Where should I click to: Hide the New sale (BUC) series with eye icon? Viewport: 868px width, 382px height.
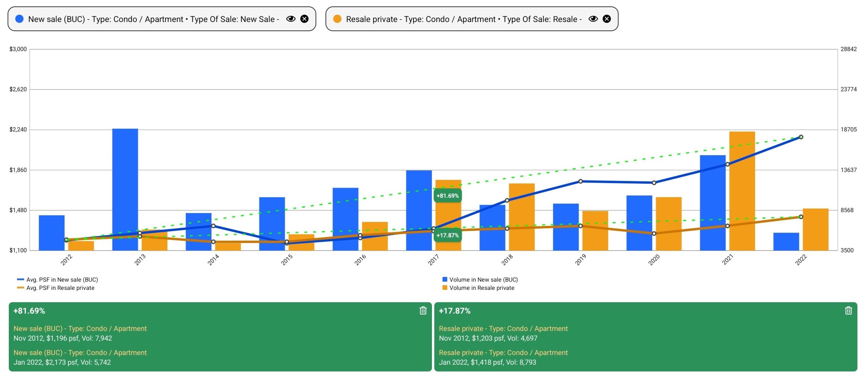click(x=291, y=19)
